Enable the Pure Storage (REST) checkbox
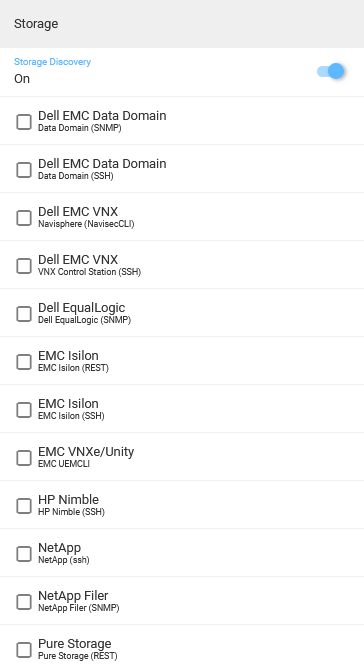Screen dimensions: 364x671 click(x=24, y=649)
